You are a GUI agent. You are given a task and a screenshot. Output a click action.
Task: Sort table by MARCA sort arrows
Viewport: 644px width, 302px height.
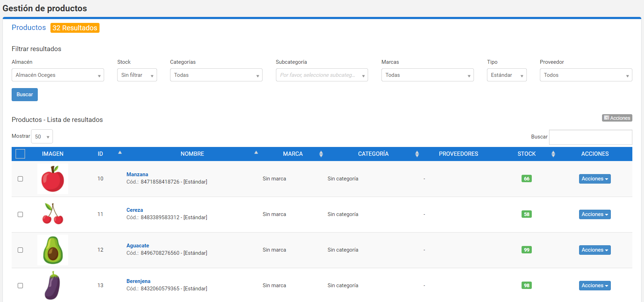tap(321, 154)
